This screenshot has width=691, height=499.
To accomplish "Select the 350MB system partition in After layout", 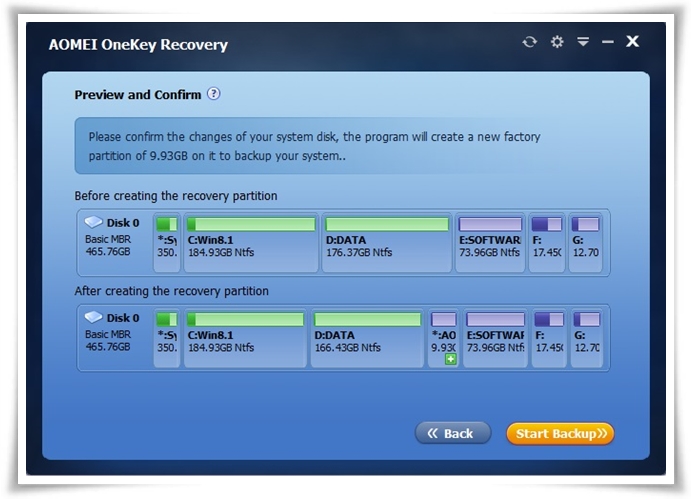I will pos(167,338).
